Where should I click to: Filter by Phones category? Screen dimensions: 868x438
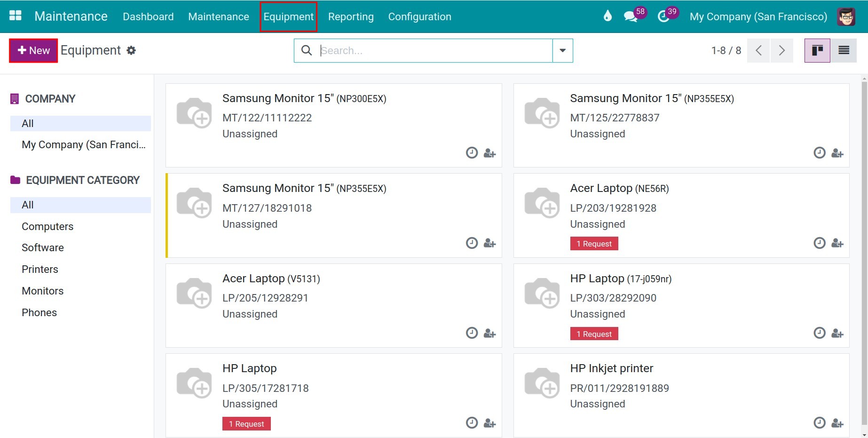[x=80, y=312]
